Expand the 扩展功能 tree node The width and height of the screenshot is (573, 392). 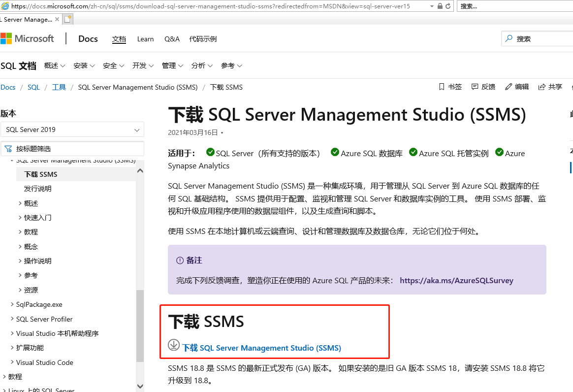[x=12, y=348]
